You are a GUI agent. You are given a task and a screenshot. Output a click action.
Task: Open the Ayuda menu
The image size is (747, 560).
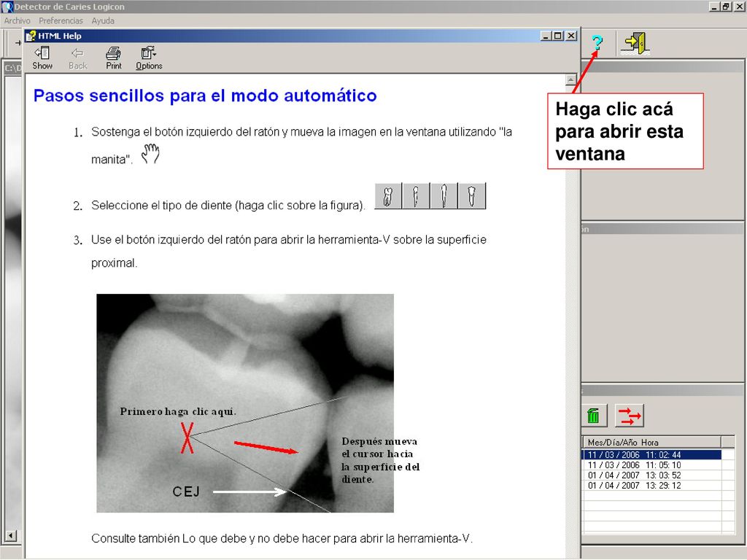tap(103, 21)
